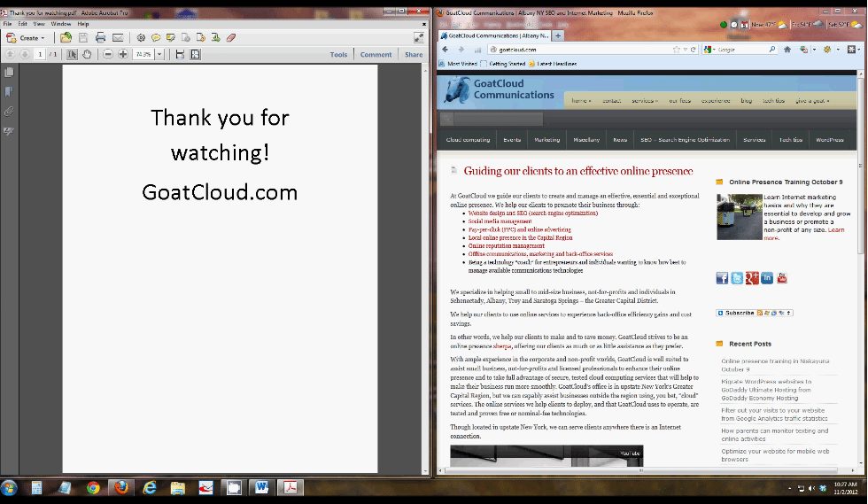Zoom in with the plus button
The image size is (868, 504).
tap(123, 54)
